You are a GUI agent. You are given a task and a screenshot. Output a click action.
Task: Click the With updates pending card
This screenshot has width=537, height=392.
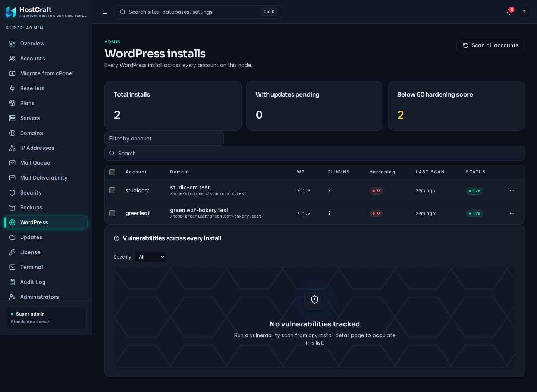[315, 106]
